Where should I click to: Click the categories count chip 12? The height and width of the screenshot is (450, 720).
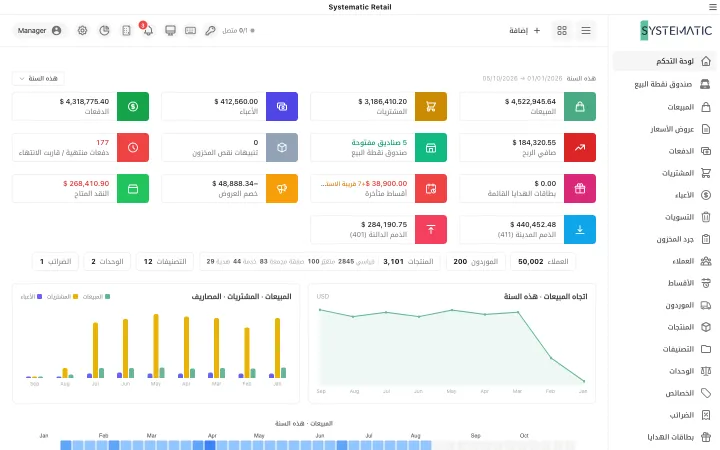[165, 262]
